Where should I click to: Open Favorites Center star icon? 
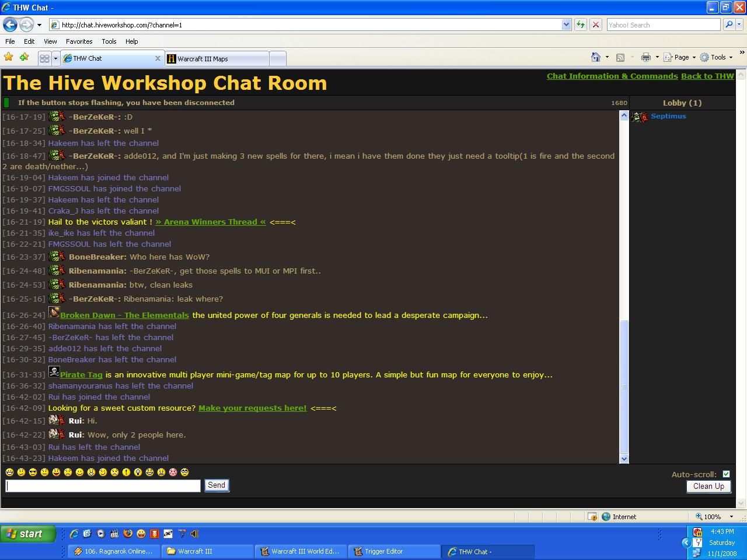point(9,57)
